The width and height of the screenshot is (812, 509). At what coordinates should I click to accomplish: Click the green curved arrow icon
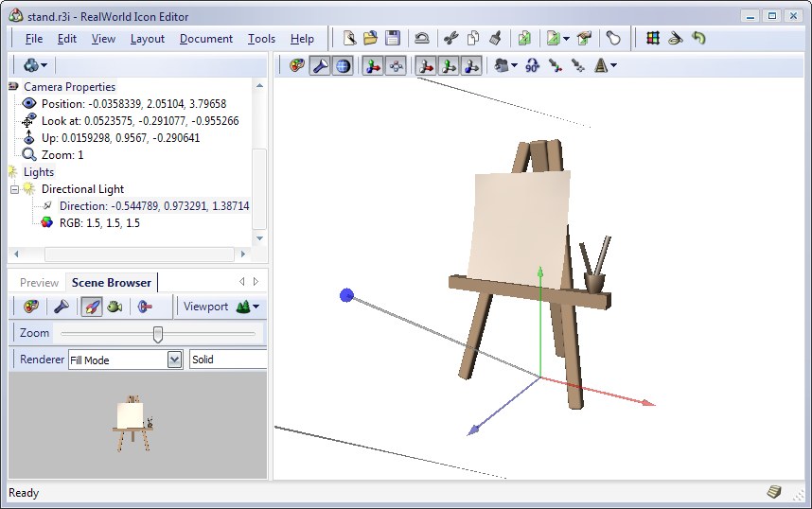pyautogui.click(x=698, y=39)
